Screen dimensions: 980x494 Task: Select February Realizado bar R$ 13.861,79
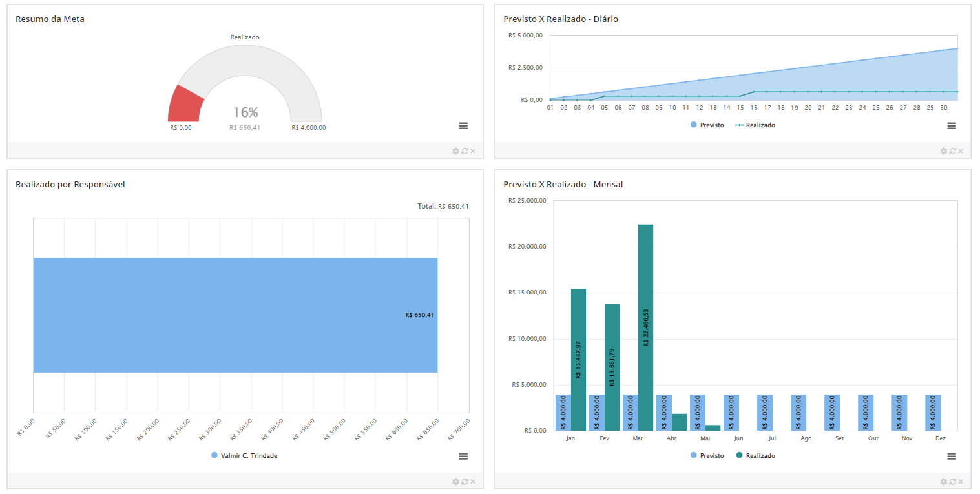coord(612,367)
